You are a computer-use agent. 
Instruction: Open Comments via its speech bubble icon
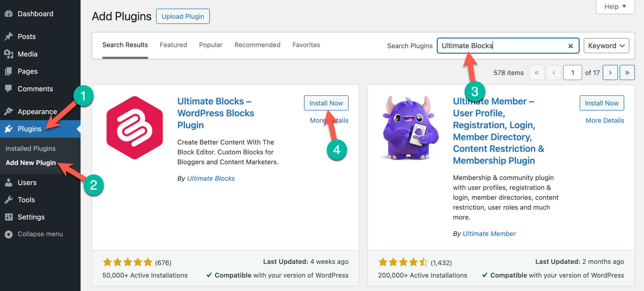coord(9,88)
